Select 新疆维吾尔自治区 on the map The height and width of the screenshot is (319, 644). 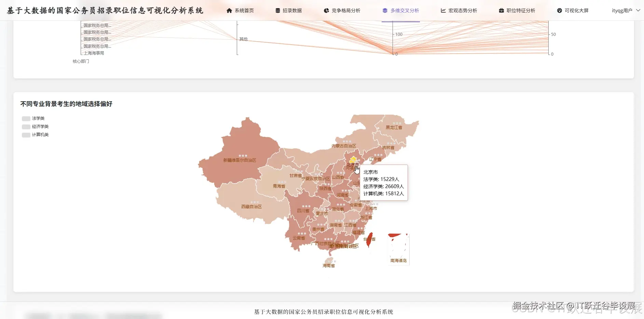click(x=239, y=160)
